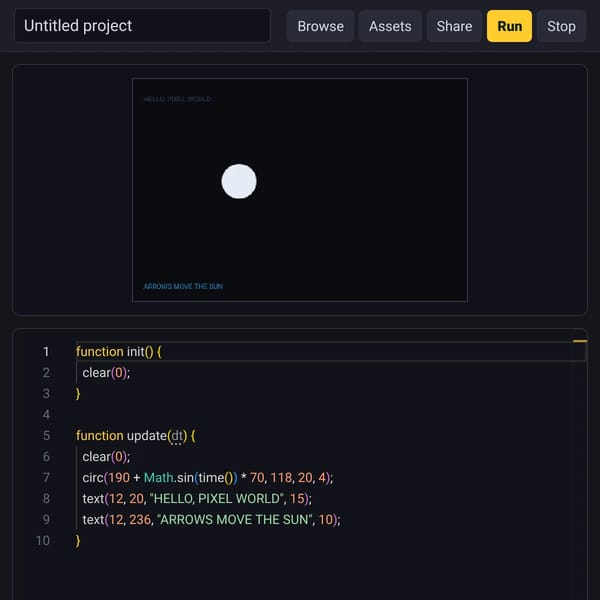
Task: Click 'HELLO, PIXEL WORLD' canvas text
Action: tap(177, 99)
